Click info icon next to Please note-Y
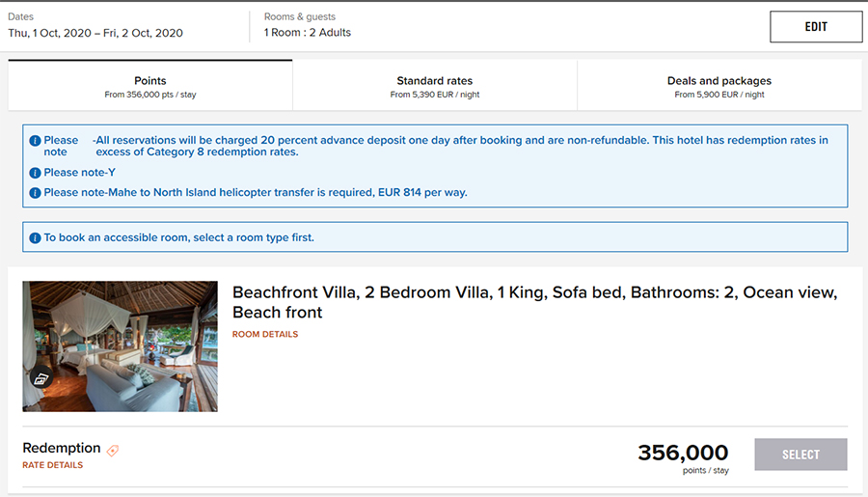This screenshot has height=497, width=868. [35, 173]
